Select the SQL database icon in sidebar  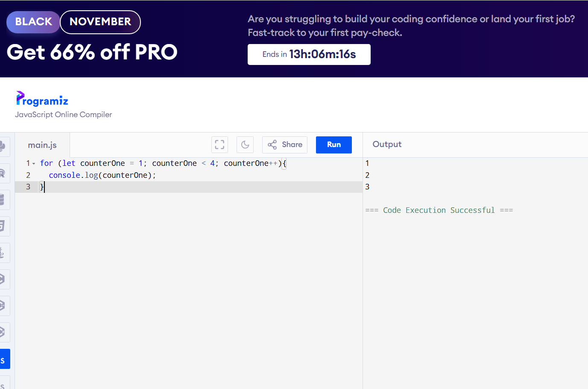[x=3, y=200]
